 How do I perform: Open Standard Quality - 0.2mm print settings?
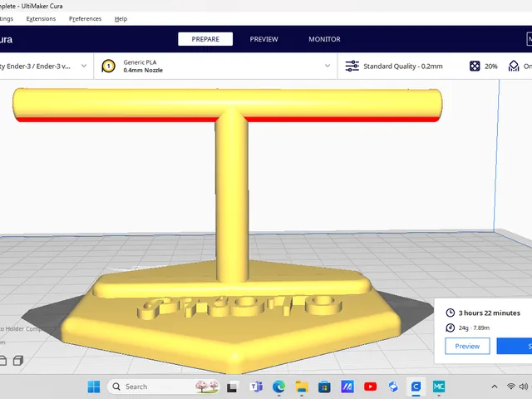pyautogui.click(x=403, y=66)
